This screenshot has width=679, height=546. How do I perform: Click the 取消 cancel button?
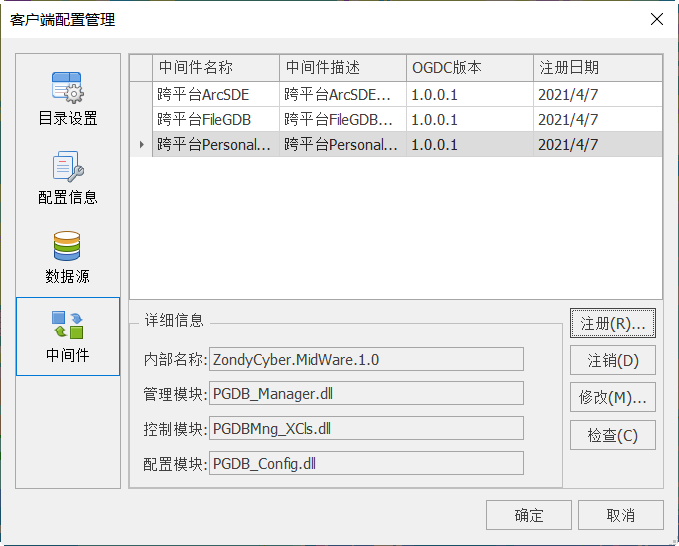(x=620, y=515)
